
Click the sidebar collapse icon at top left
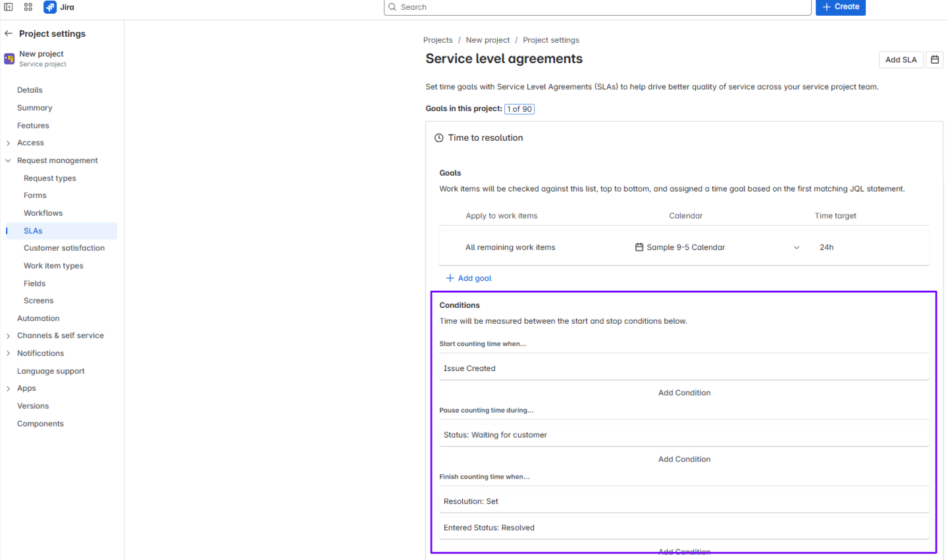(9, 7)
